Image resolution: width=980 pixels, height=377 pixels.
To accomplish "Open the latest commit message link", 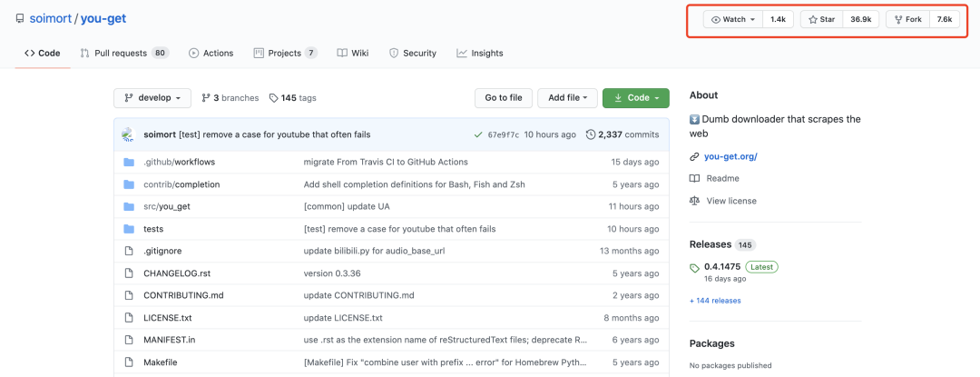I will (x=274, y=134).
